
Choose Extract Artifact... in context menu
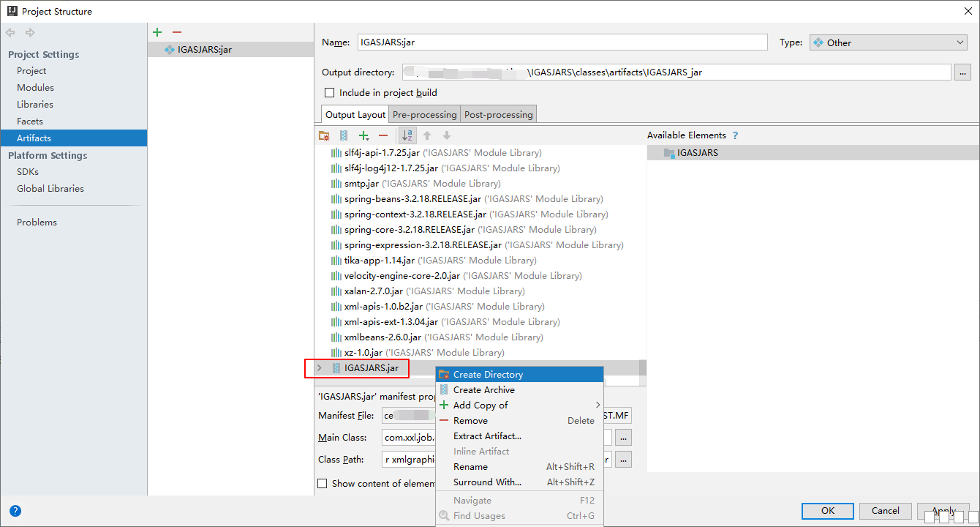(487, 436)
